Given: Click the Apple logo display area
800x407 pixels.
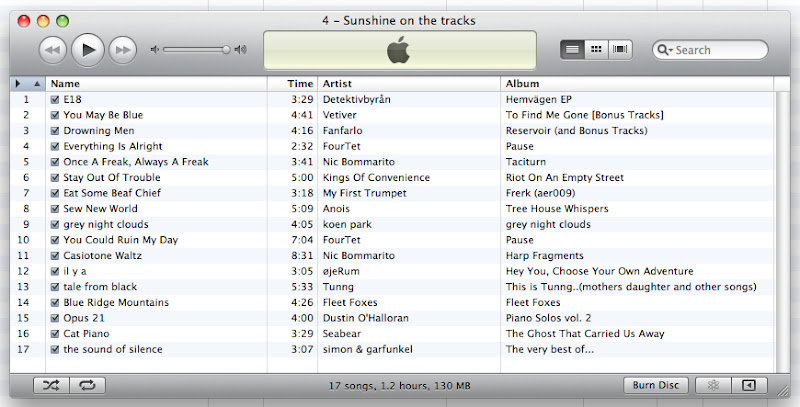Looking at the screenshot, I should 399,50.
